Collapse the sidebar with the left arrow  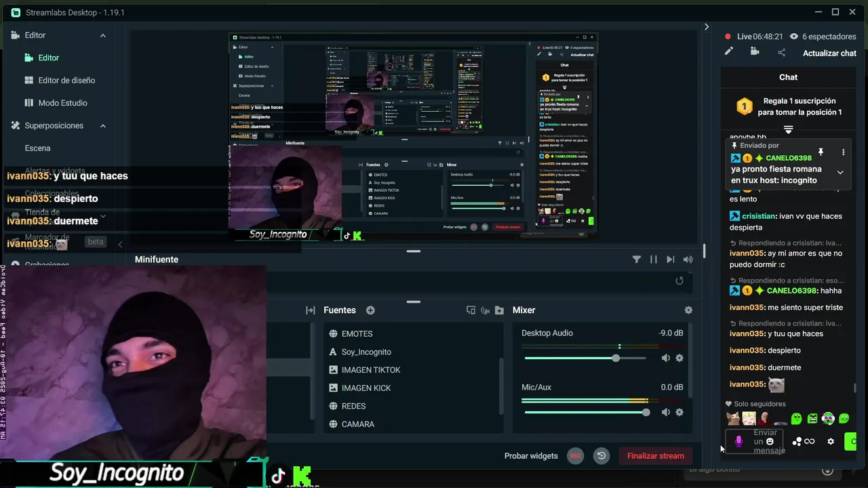point(120,245)
